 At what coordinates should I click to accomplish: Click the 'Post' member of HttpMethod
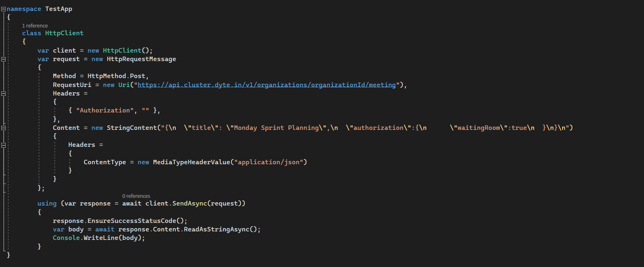pos(138,76)
